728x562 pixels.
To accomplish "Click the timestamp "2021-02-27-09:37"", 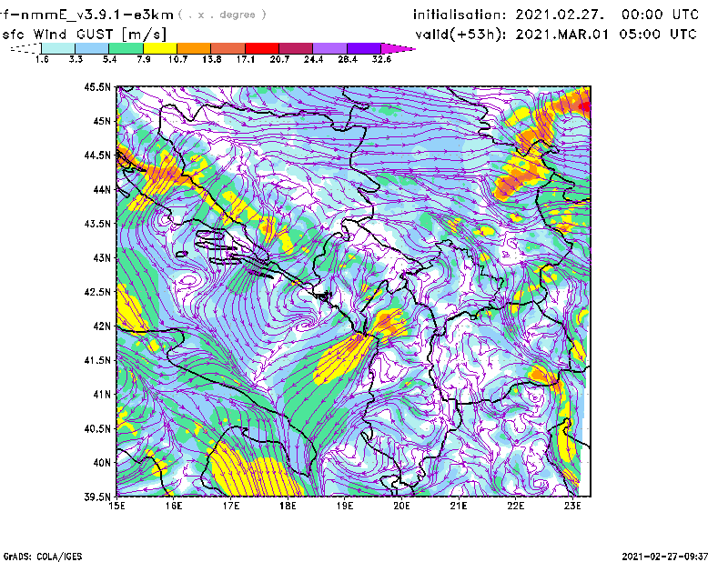I will [x=665, y=557].
